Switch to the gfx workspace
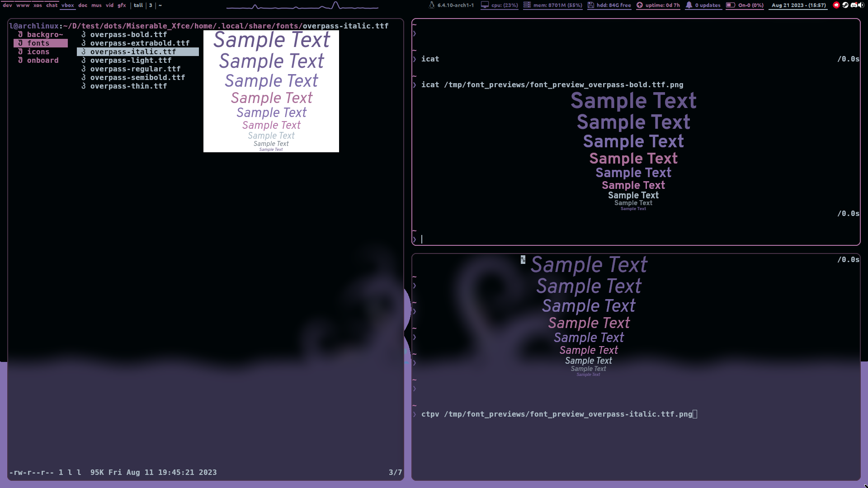 (x=121, y=5)
